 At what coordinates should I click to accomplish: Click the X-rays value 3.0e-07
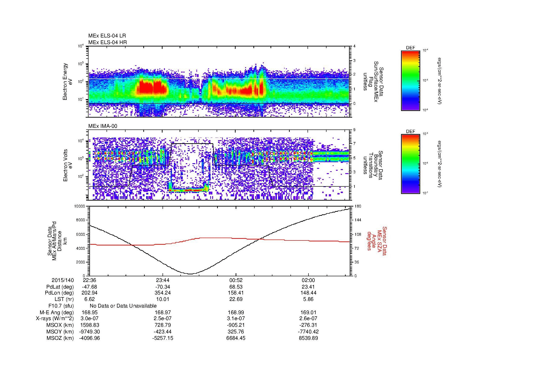pyautogui.click(x=90, y=319)
